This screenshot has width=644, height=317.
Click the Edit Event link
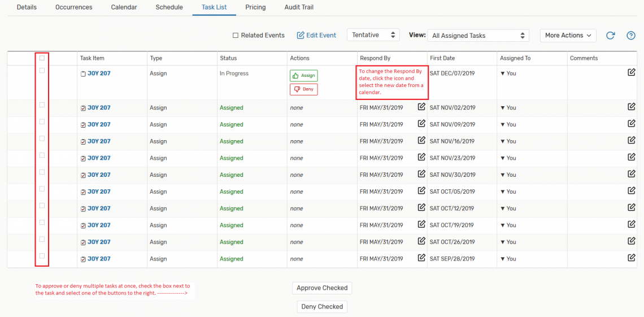316,36
